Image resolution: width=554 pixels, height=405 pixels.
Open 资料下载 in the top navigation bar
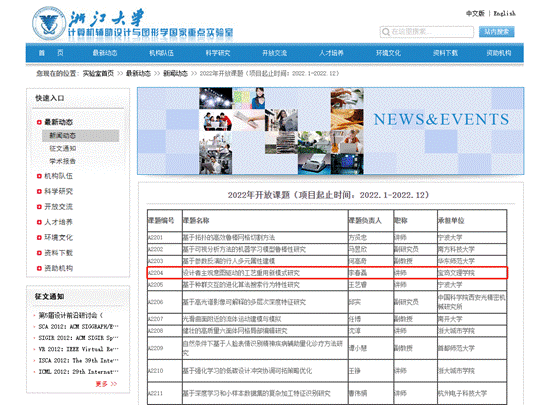point(445,53)
